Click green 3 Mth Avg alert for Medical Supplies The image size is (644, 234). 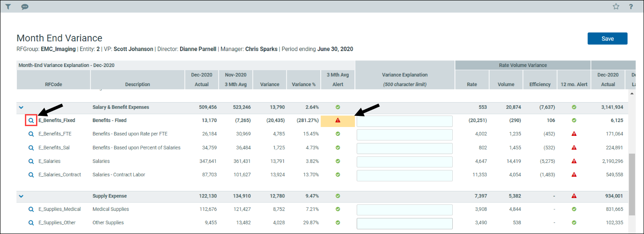pyautogui.click(x=338, y=209)
